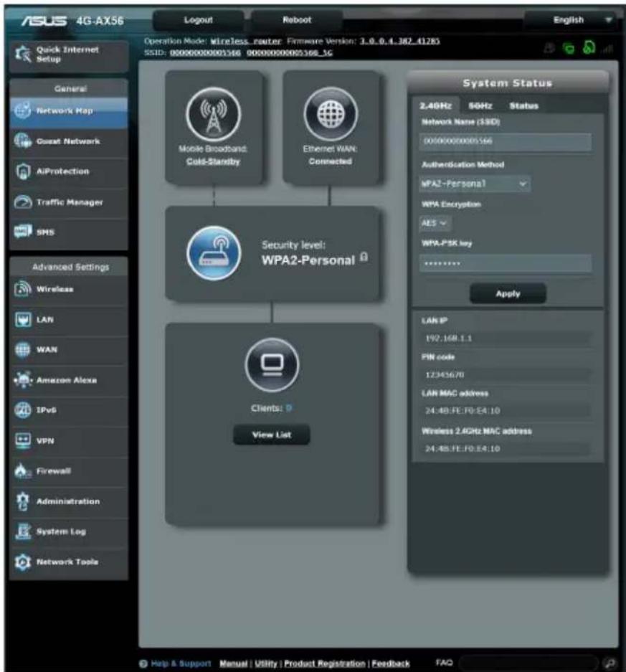
Task: Click the Traffic Manager gauge icon
Action: point(23,202)
